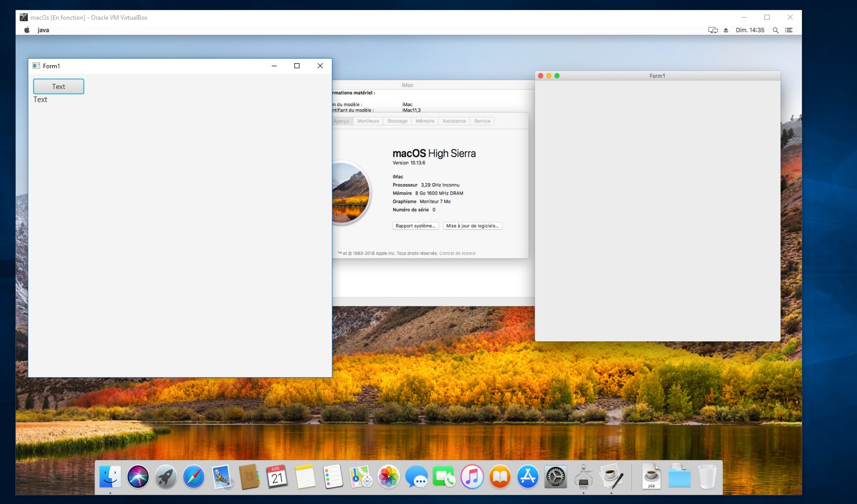This screenshot has width=857, height=504.
Task: Open iBooks orange book icon
Action: click(x=500, y=477)
